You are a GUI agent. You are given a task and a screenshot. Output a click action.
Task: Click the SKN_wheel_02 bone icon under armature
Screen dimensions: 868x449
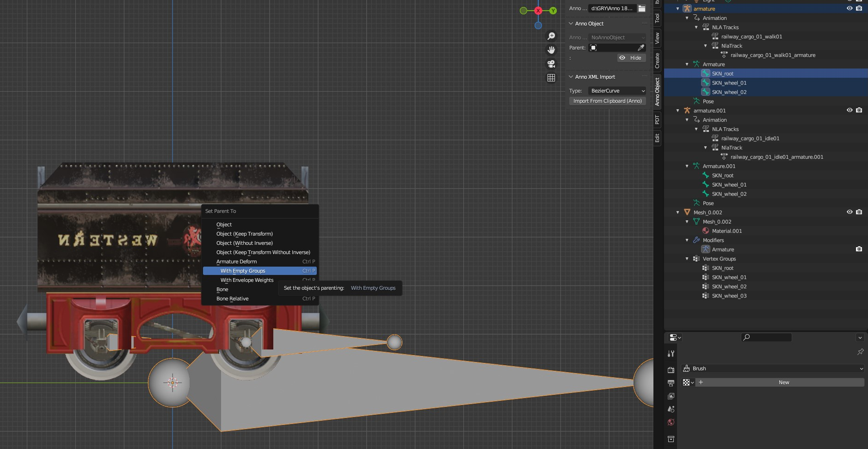pos(706,92)
